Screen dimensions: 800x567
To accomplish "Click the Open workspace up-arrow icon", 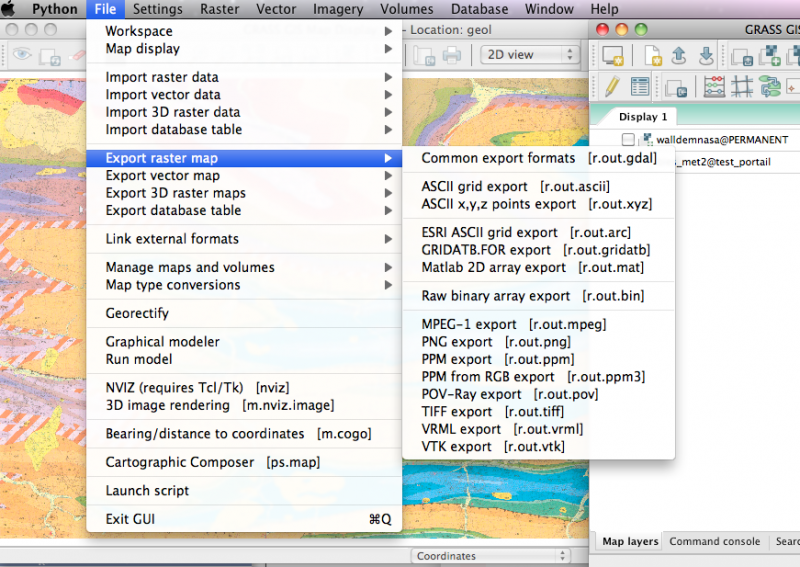I will pyautogui.click(x=679, y=55).
